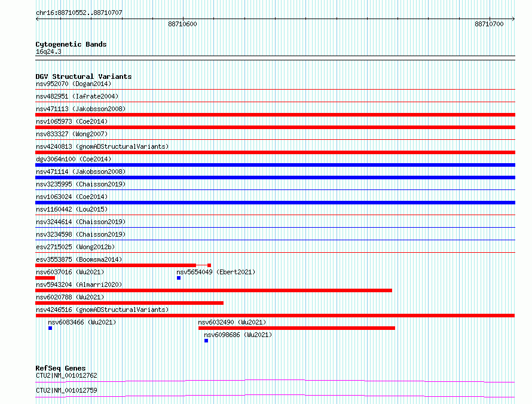Image resolution: width=532 pixels, height=404 pixels.
Task: Click the blue bar under nsv1063024
Action: 275,203
